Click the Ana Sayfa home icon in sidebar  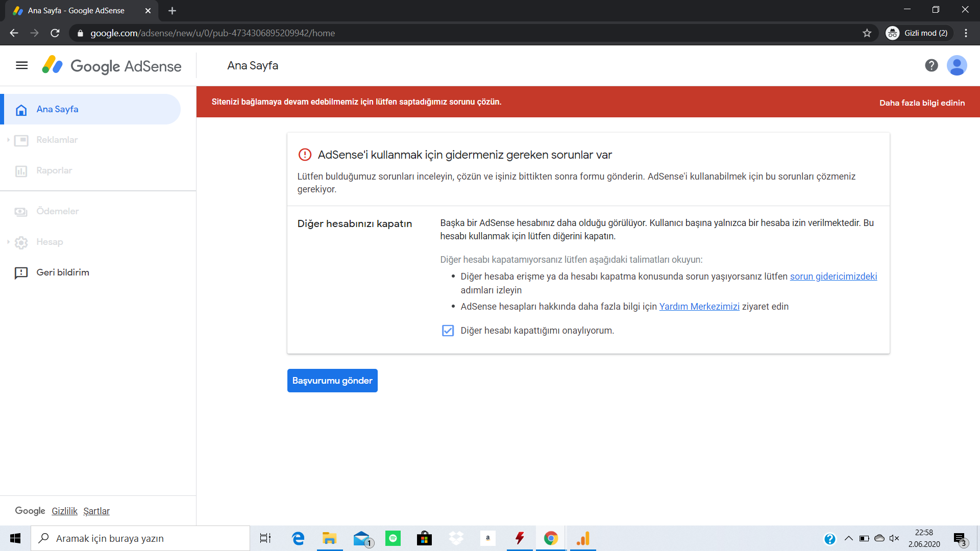point(21,110)
